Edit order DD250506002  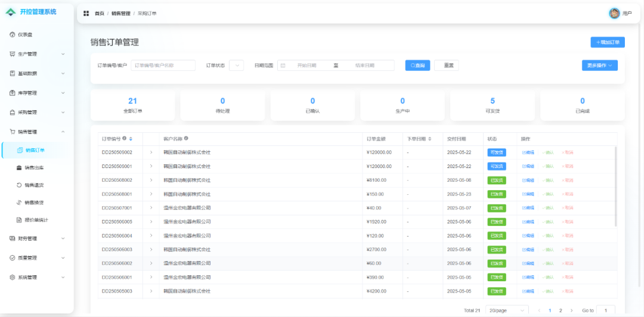[x=528, y=263]
